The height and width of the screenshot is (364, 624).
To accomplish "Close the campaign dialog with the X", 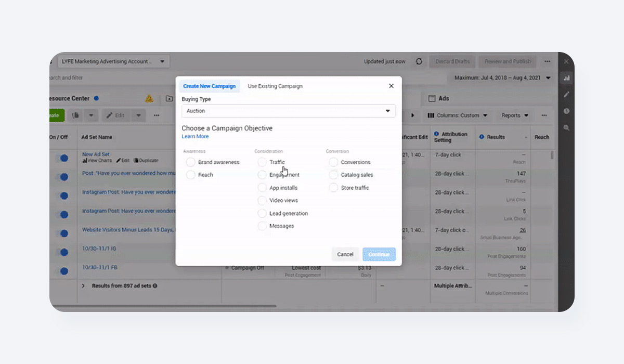I will pos(392,86).
